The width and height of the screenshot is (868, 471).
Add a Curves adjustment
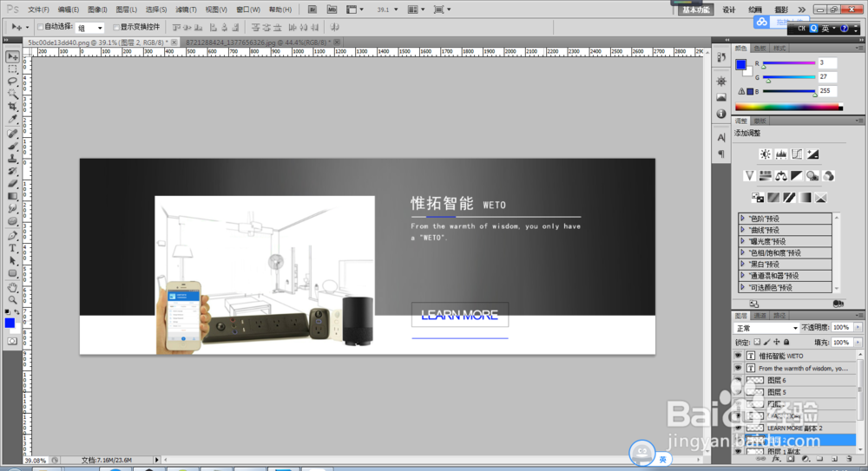[x=797, y=154]
